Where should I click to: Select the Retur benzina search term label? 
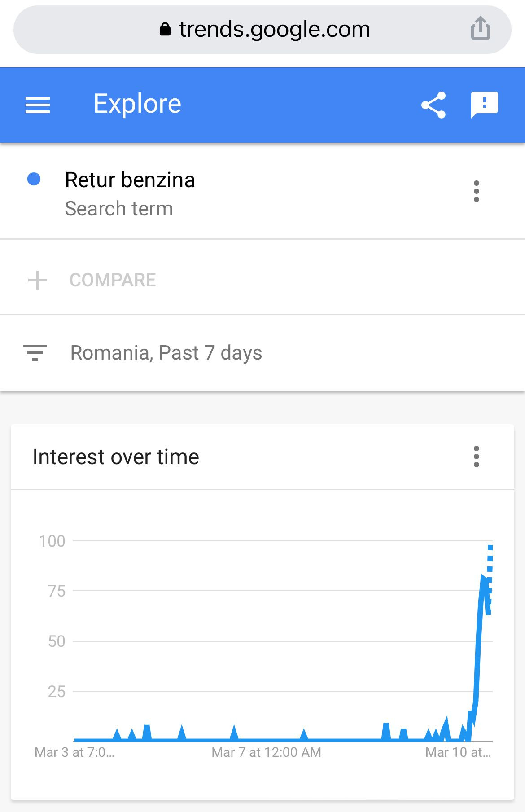(130, 180)
